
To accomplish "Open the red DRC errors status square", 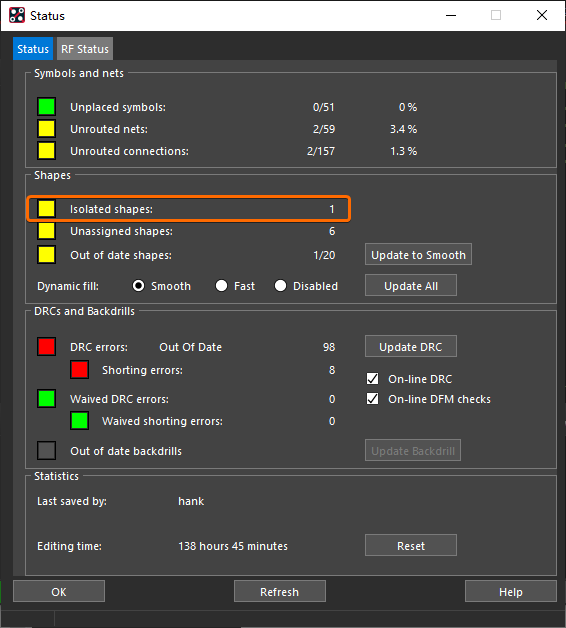I will (x=46, y=346).
